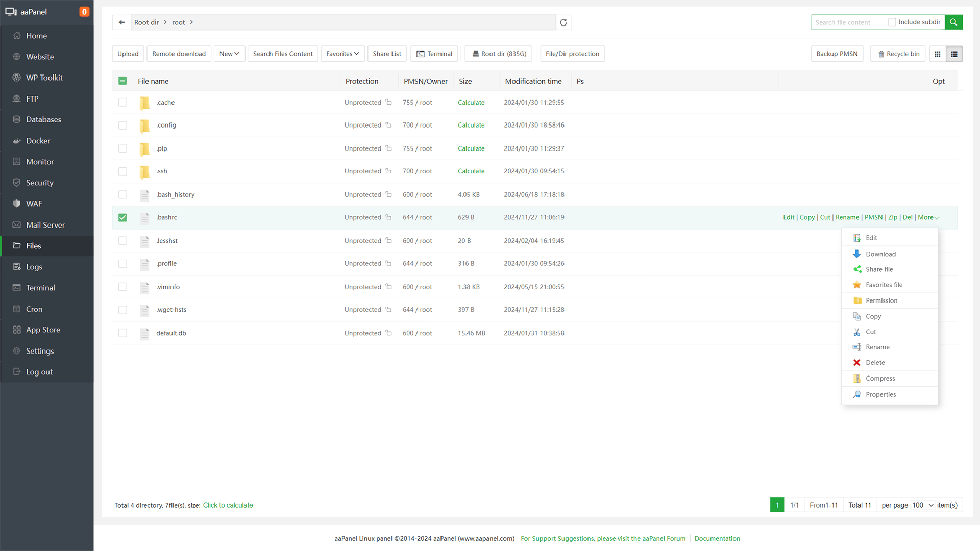Open the Docker sidebar icon
980x551 pixels.
[x=17, y=141]
